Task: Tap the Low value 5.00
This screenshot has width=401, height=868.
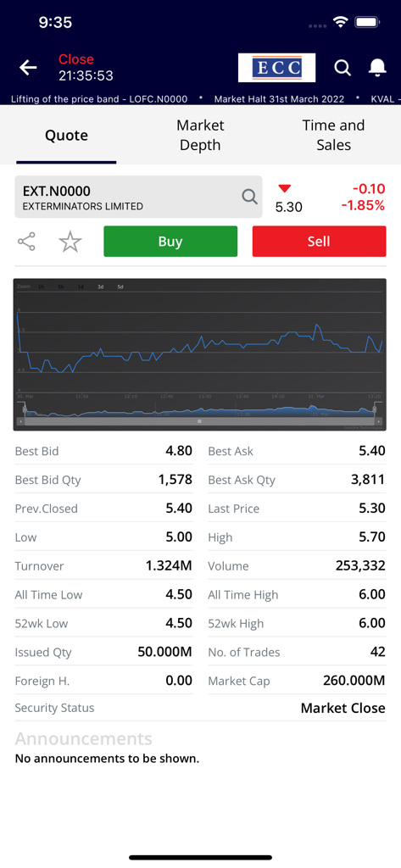Action: click(179, 537)
